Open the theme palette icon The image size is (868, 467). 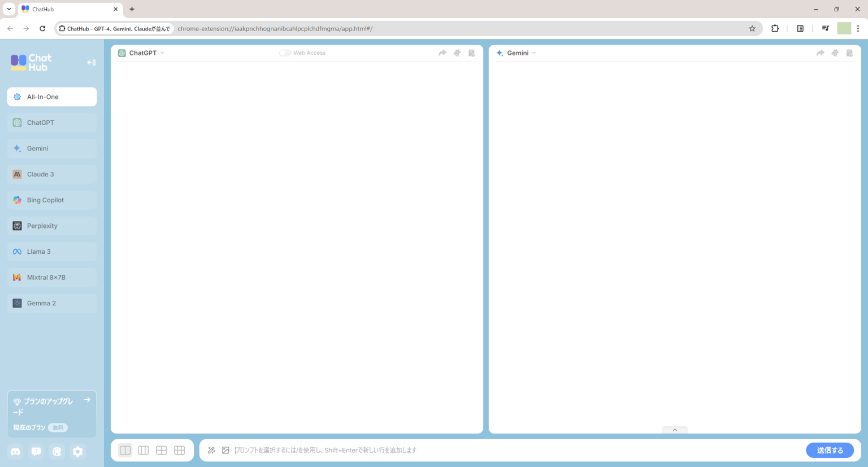(x=57, y=451)
